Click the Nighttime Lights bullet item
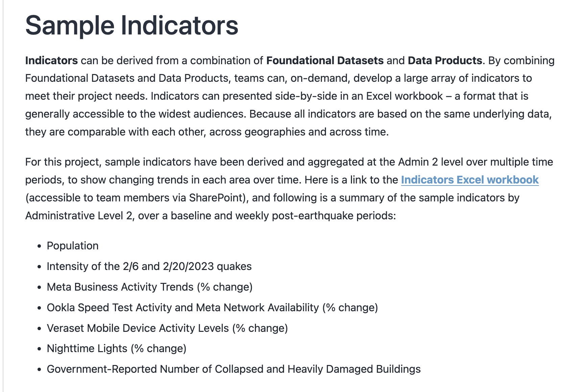 [116, 348]
